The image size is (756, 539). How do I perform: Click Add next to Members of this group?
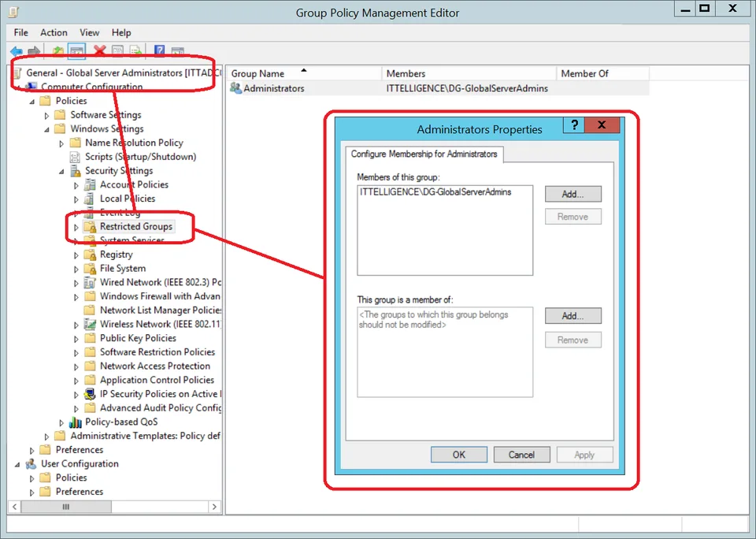point(573,194)
